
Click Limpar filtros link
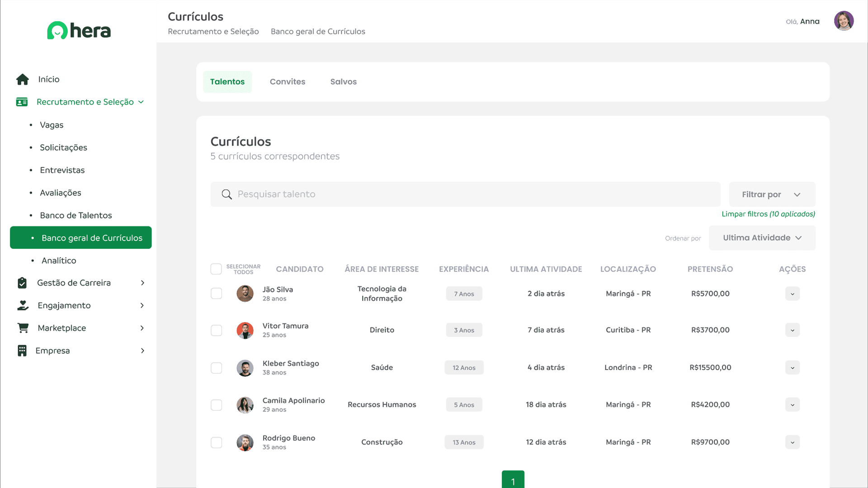[768, 214]
